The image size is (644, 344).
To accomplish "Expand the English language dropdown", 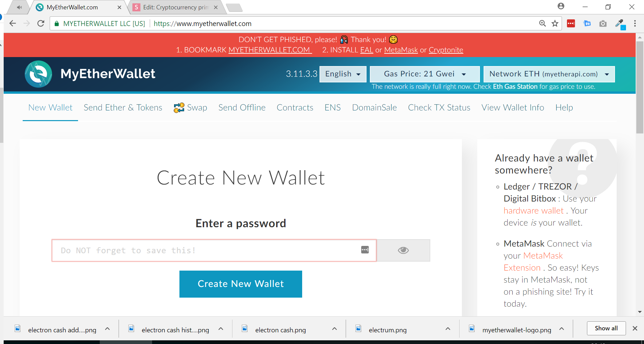I will [343, 74].
